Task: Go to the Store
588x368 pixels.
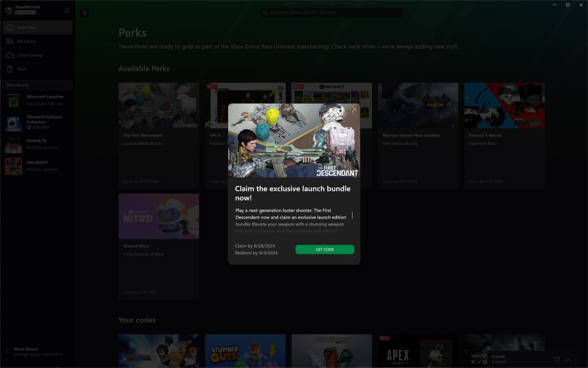Action: (x=38, y=69)
